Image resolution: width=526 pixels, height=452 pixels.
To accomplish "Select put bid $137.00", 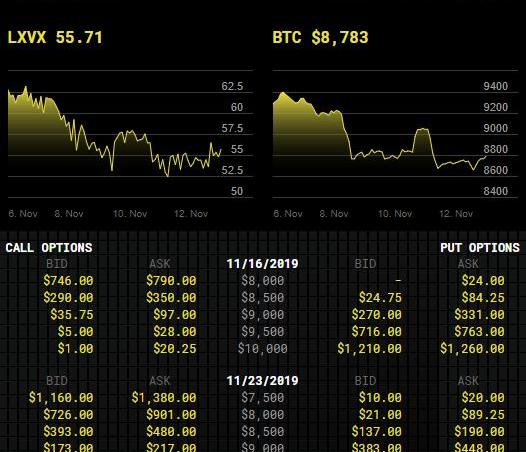I will pos(376,432).
